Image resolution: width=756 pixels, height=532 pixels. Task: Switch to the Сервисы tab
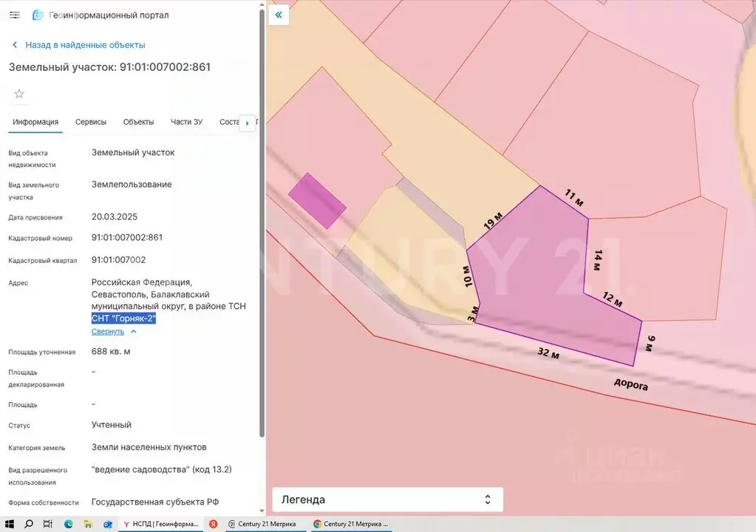(91, 122)
